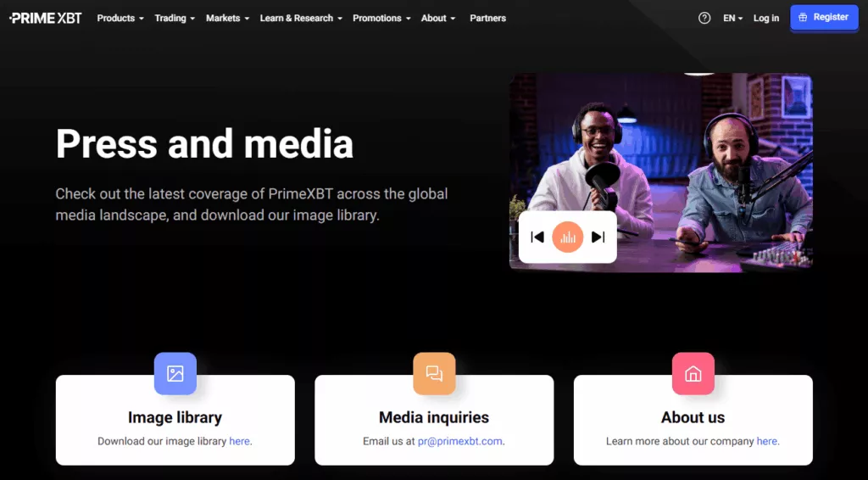The width and height of the screenshot is (868, 480).
Task: Open the help question mark icon
Action: 704,19
